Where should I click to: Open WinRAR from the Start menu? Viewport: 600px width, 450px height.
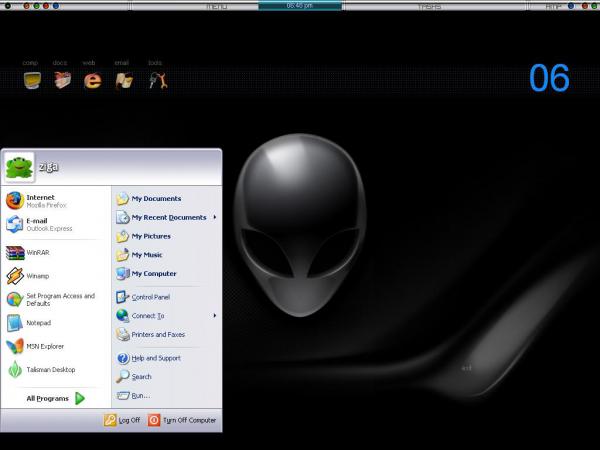[x=38, y=252]
